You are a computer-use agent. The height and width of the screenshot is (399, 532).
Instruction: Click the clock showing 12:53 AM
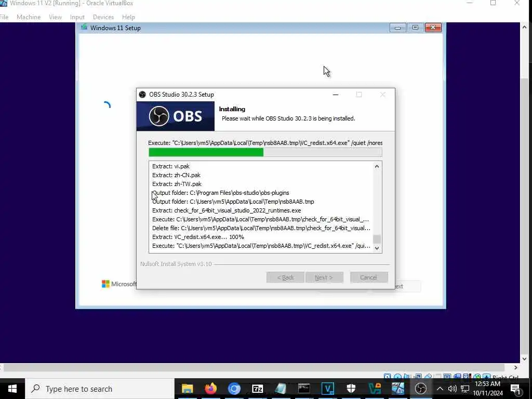tap(487, 384)
